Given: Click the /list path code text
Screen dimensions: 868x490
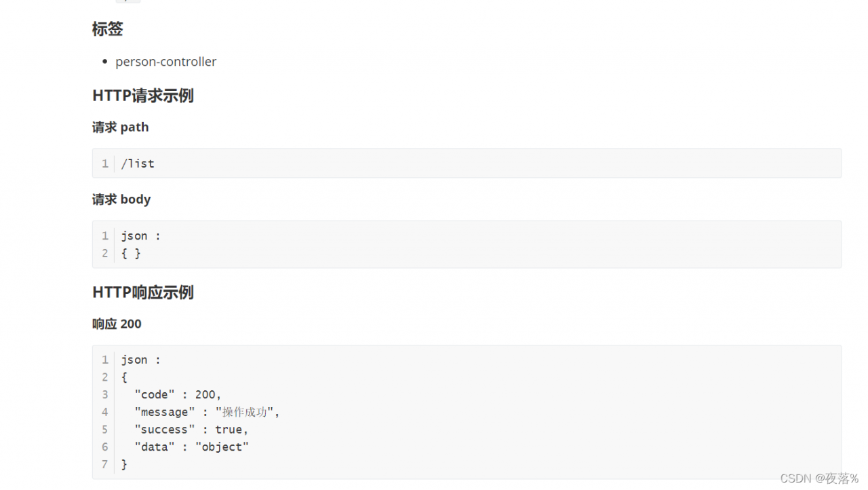Looking at the screenshot, I should pos(138,164).
